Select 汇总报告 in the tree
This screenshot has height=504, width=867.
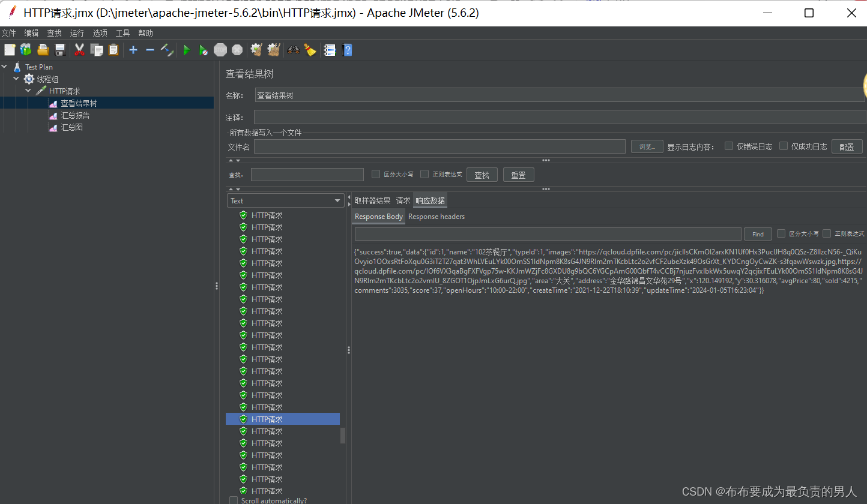[75, 115]
